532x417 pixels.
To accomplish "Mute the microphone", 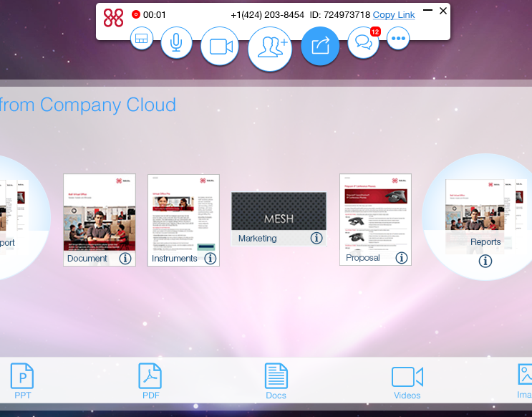I will (x=176, y=42).
